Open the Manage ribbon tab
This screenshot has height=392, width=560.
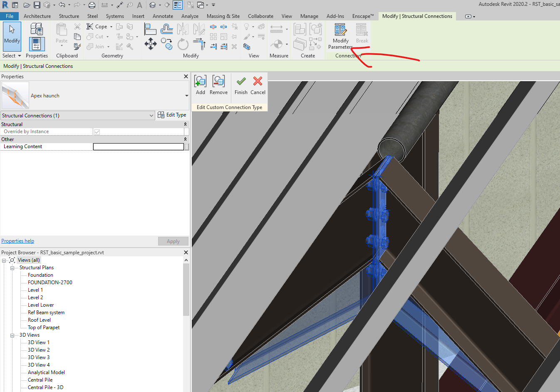click(x=309, y=16)
